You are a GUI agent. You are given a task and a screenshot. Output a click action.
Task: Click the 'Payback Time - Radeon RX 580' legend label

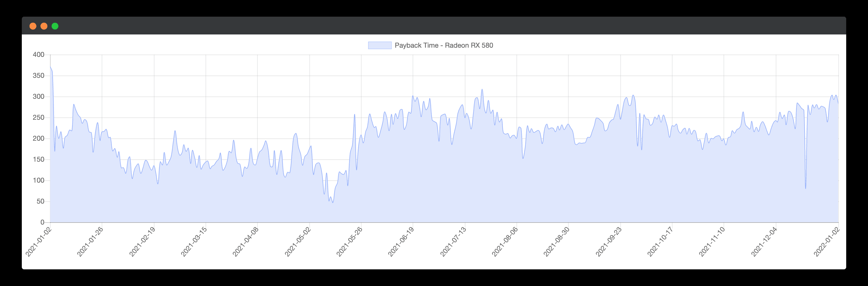(x=443, y=46)
